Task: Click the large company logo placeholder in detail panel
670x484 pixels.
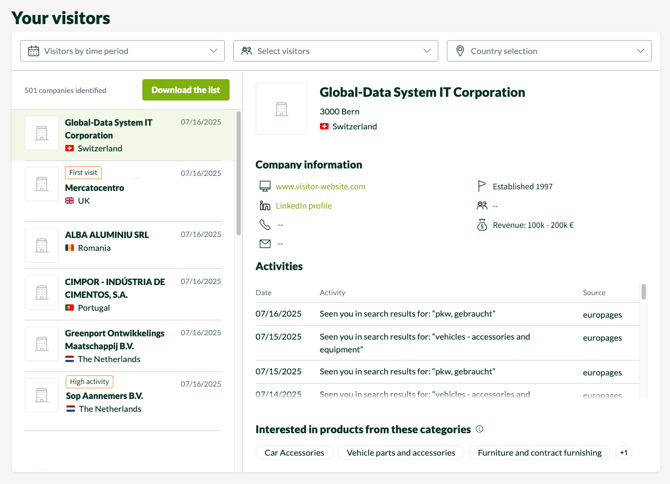Action: [x=281, y=109]
